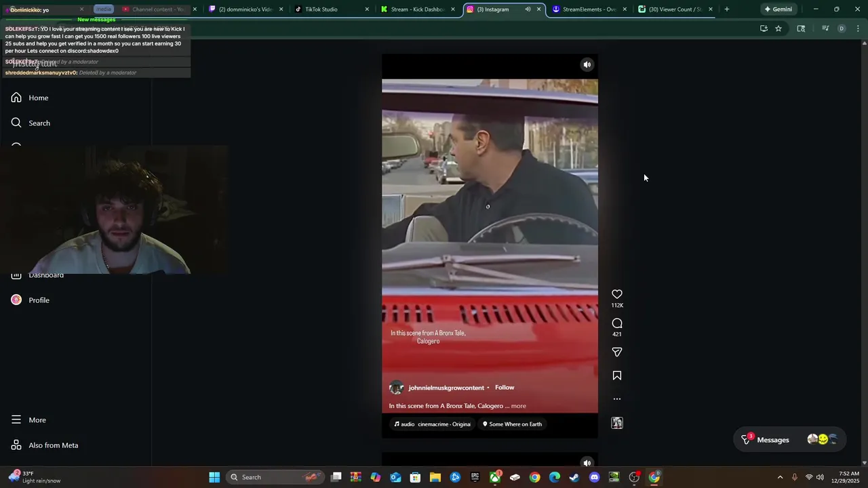The width and height of the screenshot is (868, 488).
Task: Open Chrome three-dot menu
Action: pyautogui.click(x=858, y=28)
